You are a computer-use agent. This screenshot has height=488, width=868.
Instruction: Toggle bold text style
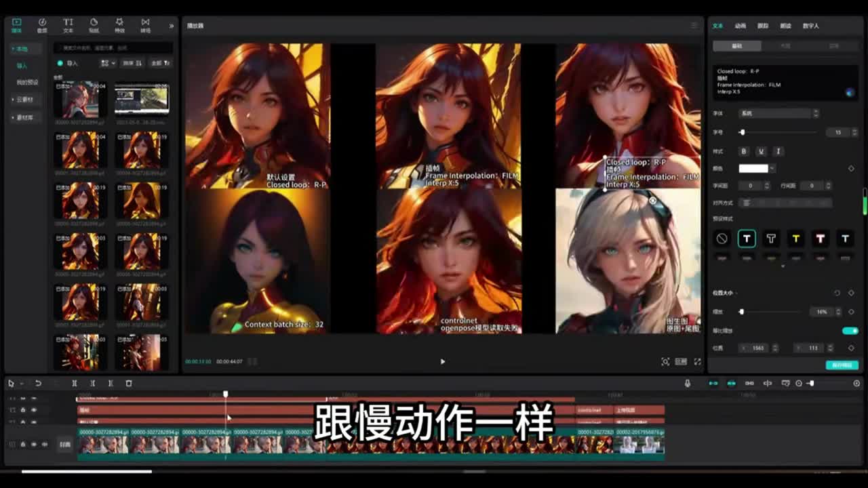click(x=744, y=151)
